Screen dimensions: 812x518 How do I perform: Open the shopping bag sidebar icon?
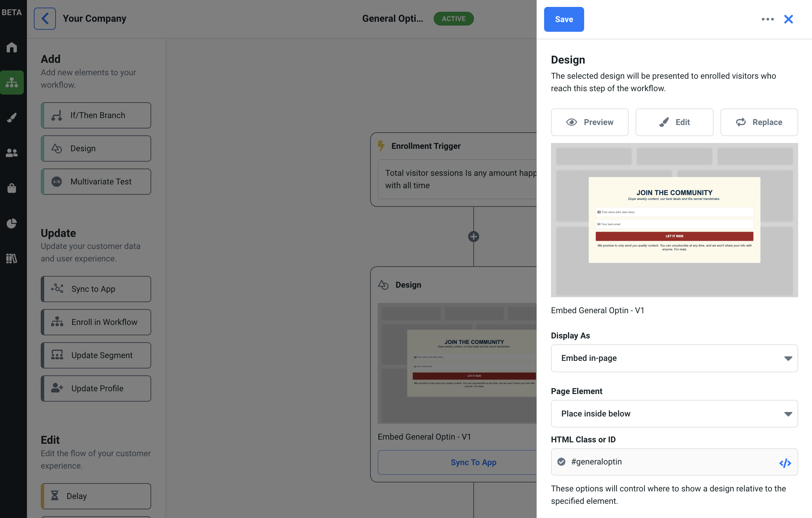click(x=12, y=188)
